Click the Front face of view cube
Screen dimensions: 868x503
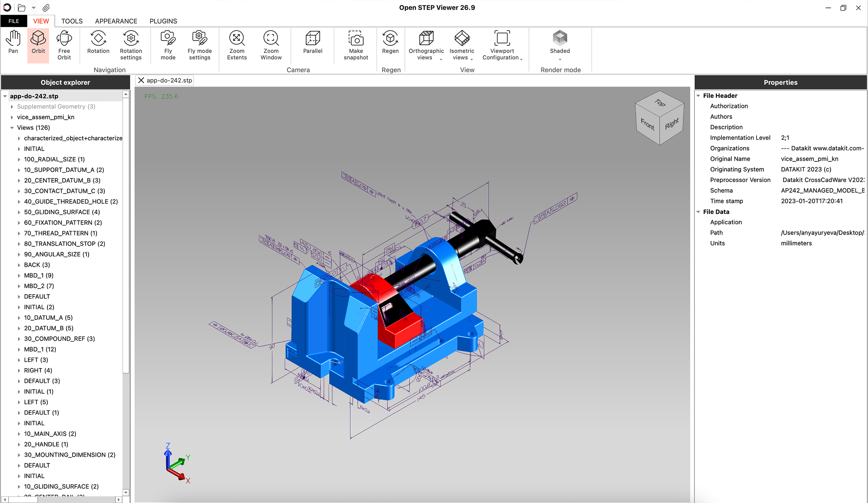pyautogui.click(x=647, y=125)
